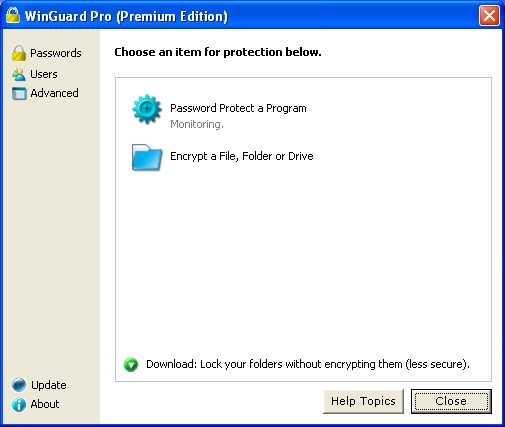Choose Encrypt a File, Folder or Drive
The image size is (505, 427).
point(242,156)
